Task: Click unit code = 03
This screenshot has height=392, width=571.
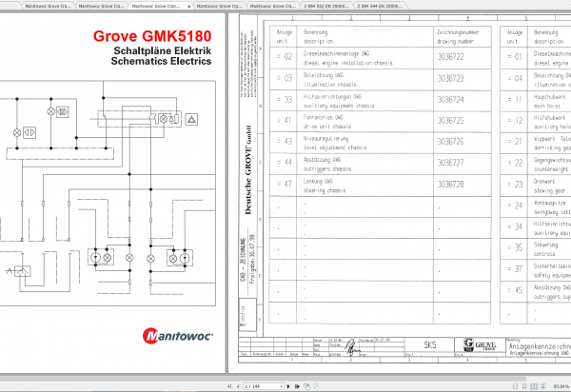Action: click(284, 78)
